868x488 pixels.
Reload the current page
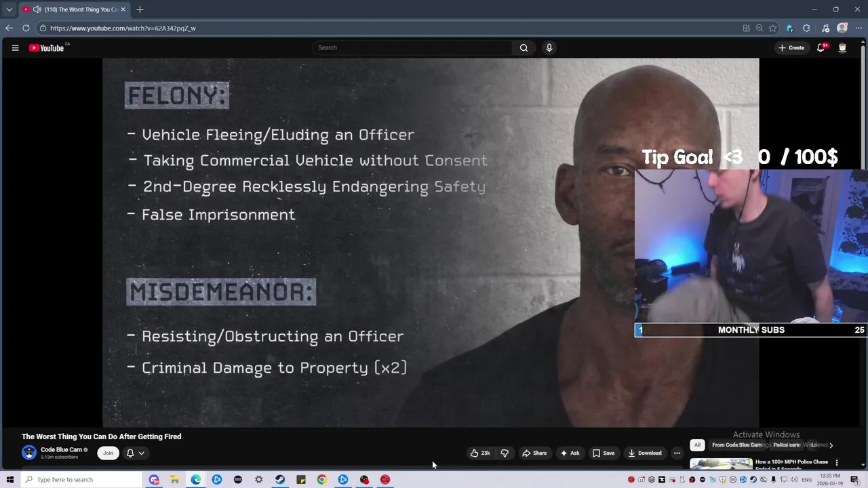[x=26, y=28]
